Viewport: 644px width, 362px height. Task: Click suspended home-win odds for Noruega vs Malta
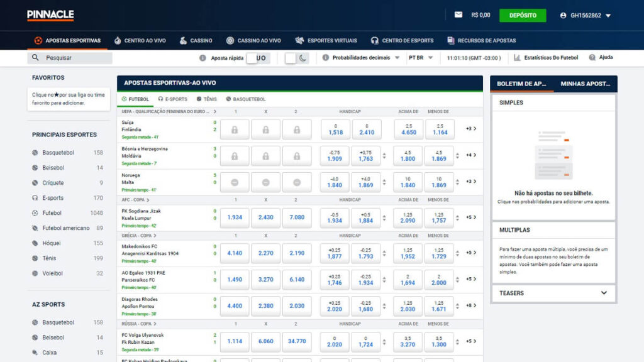(235, 182)
